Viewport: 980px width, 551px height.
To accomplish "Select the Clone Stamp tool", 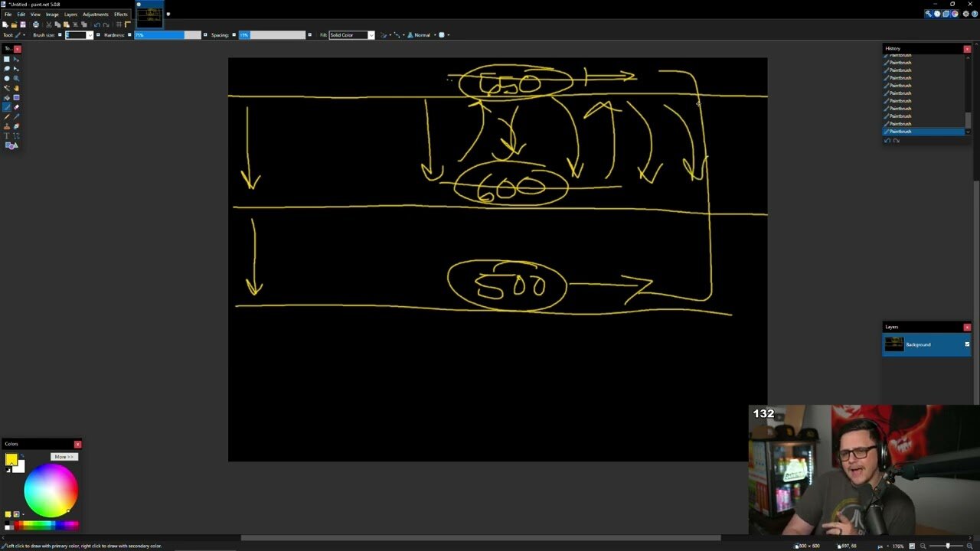I will pyautogui.click(x=7, y=126).
